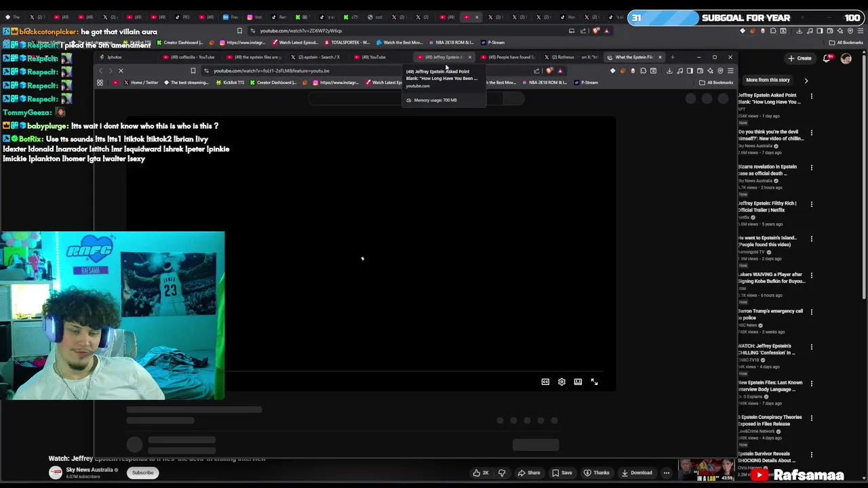
Task: Open a new tab in the front browser
Action: pos(672,58)
